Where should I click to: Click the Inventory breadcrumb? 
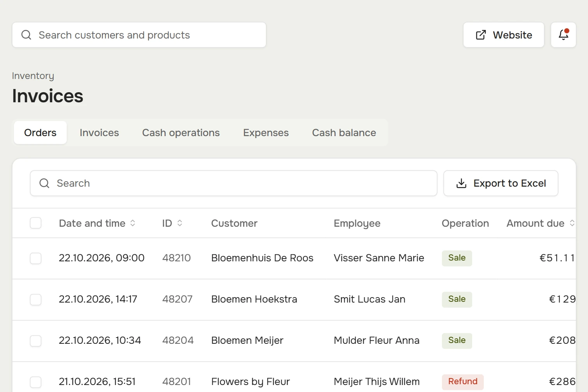pos(33,76)
